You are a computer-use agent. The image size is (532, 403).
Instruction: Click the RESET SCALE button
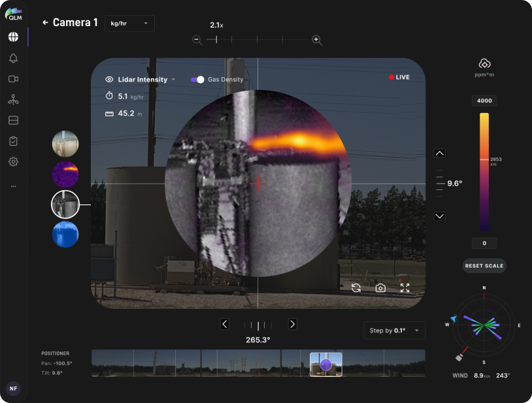pos(484,266)
